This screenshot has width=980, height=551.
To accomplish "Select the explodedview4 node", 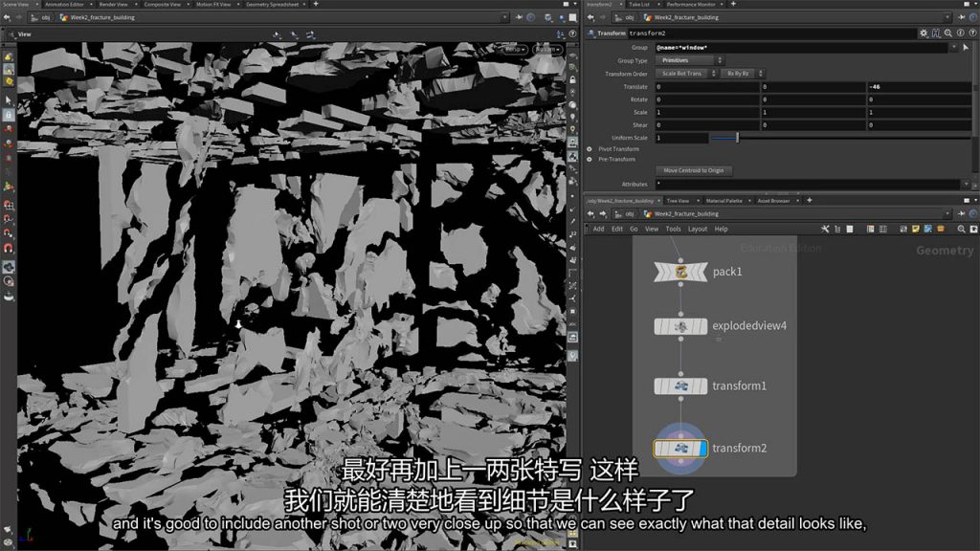I will coord(680,327).
